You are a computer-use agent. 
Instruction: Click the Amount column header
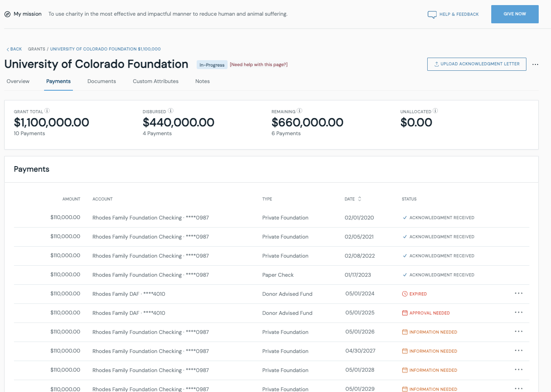[x=71, y=199]
